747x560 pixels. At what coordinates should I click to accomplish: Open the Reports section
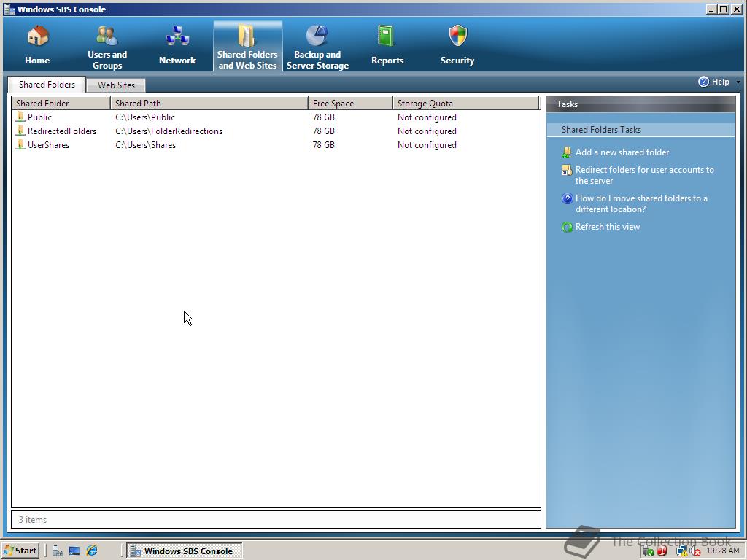click(x=387, y=46)
